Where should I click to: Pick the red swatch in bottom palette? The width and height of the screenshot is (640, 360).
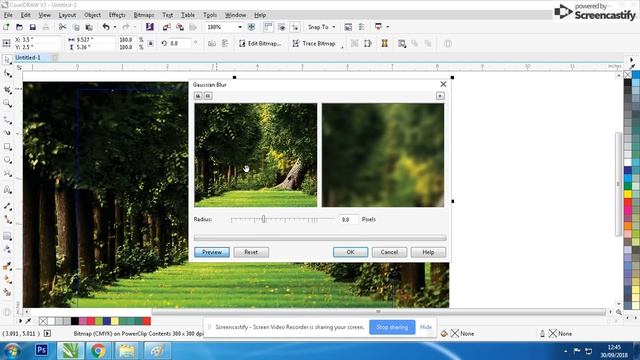coord(147,321)
